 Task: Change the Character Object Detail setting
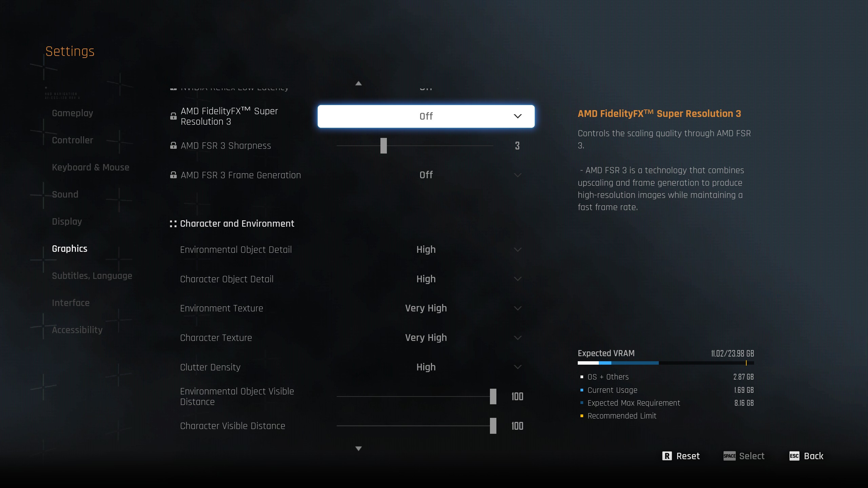pos(517,279)
